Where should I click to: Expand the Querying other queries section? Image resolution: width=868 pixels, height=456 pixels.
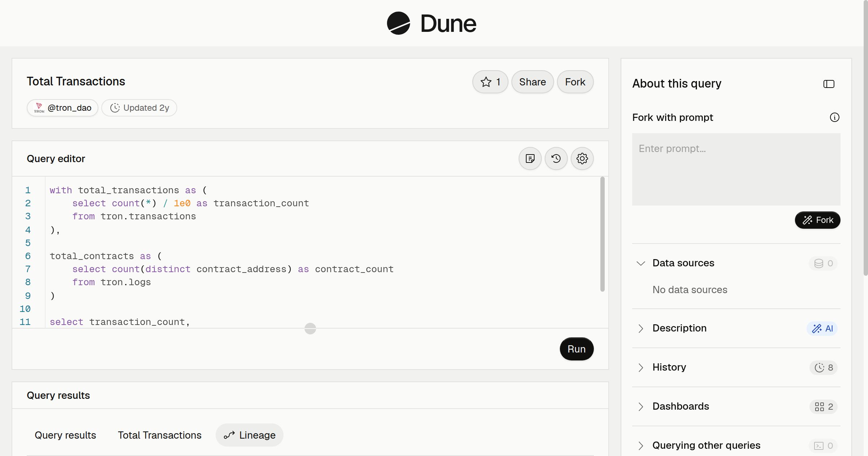click(641, 446)
